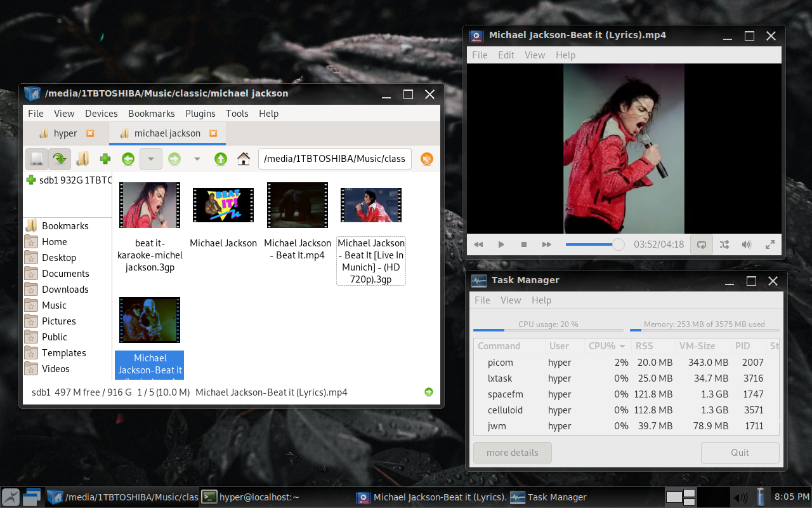The image size is (812, 508).
Task: Go back with the green left arrow
Action: tap(128, 159)
